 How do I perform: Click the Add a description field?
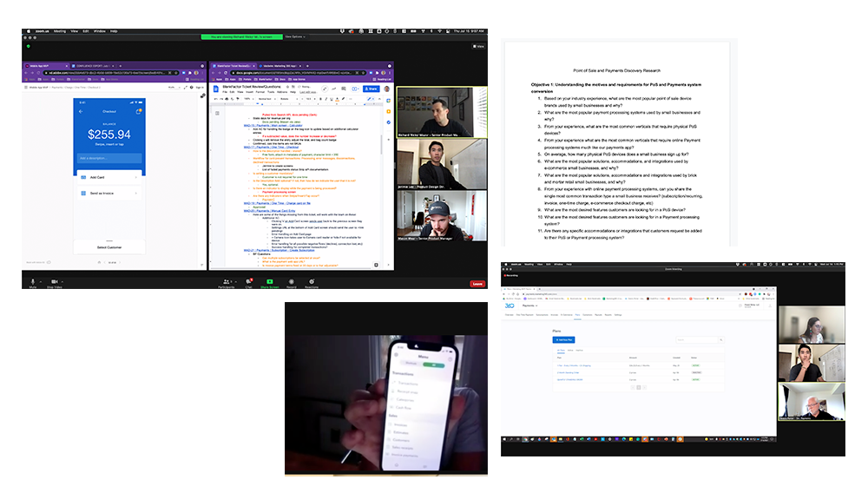(109, 158)
